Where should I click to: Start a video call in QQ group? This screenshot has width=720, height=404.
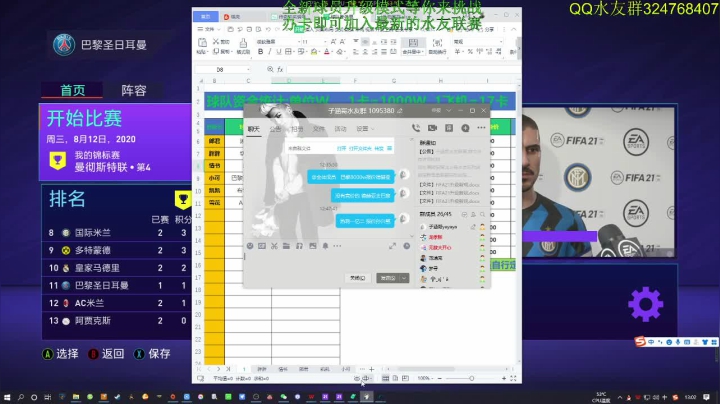click(433, 128)
